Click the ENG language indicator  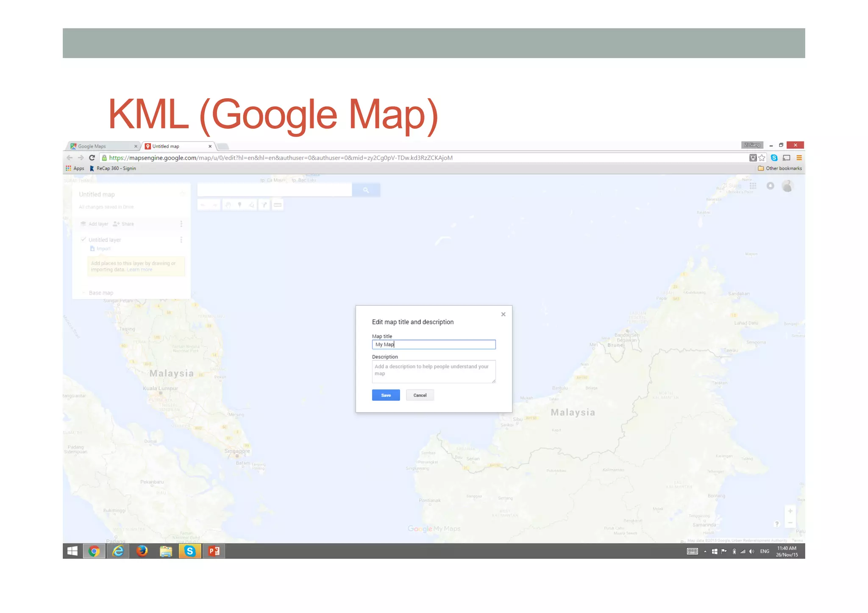765,552
